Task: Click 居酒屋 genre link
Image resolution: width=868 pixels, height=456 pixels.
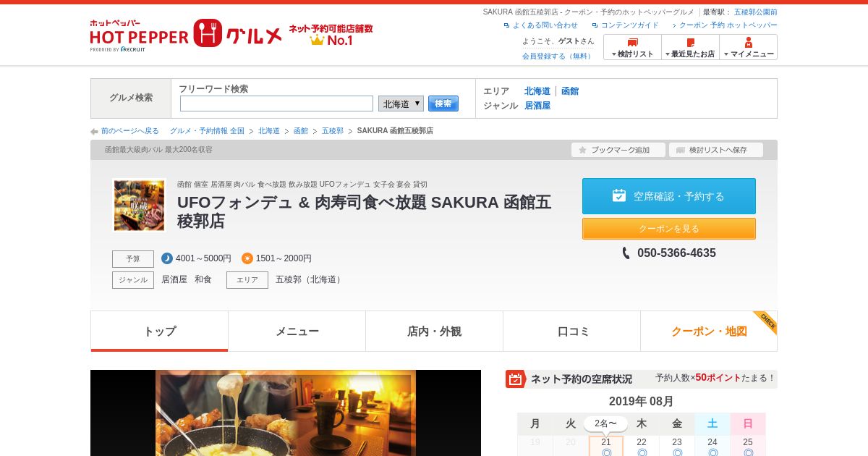Action: [537, 106]
